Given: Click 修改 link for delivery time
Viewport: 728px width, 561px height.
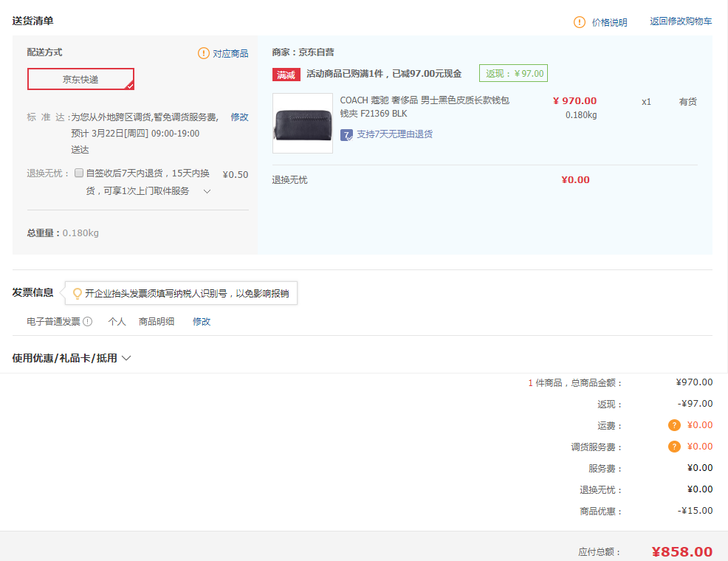Looking at the screenshot, I should [x=239, y=117].
